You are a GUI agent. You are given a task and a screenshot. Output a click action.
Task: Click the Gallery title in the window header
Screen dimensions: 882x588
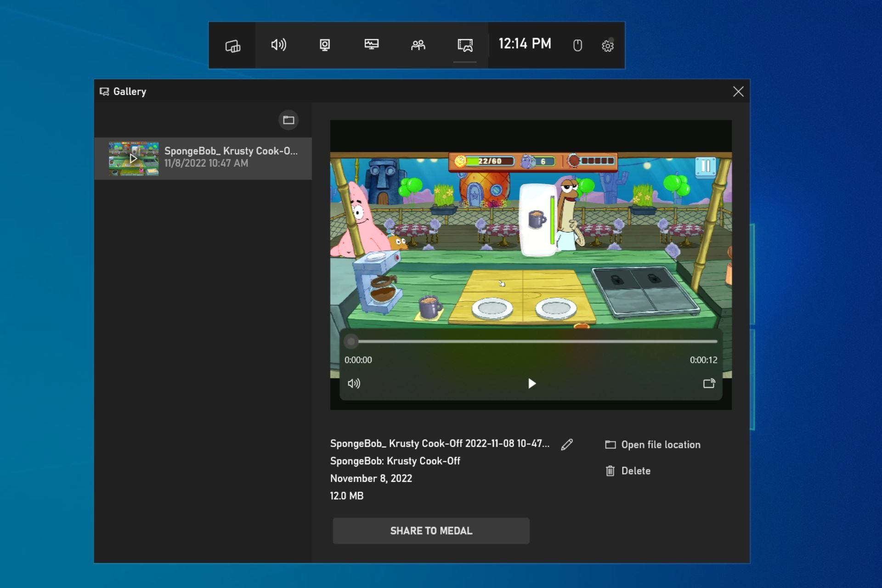[130, 91]
